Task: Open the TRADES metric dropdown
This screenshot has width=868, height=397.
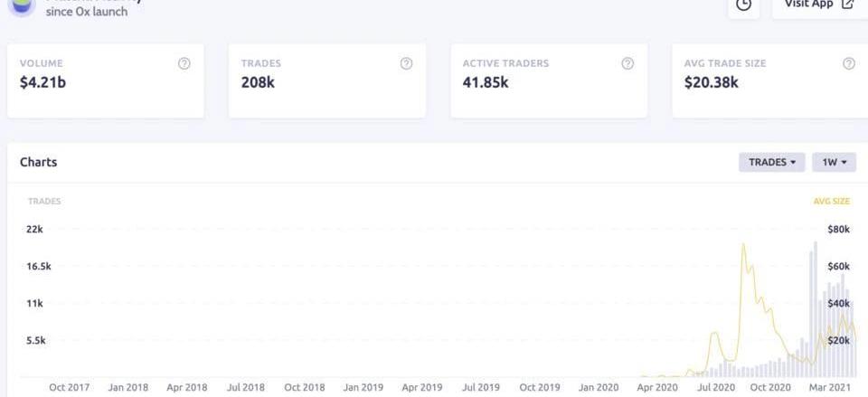Action: pos(771,162)
